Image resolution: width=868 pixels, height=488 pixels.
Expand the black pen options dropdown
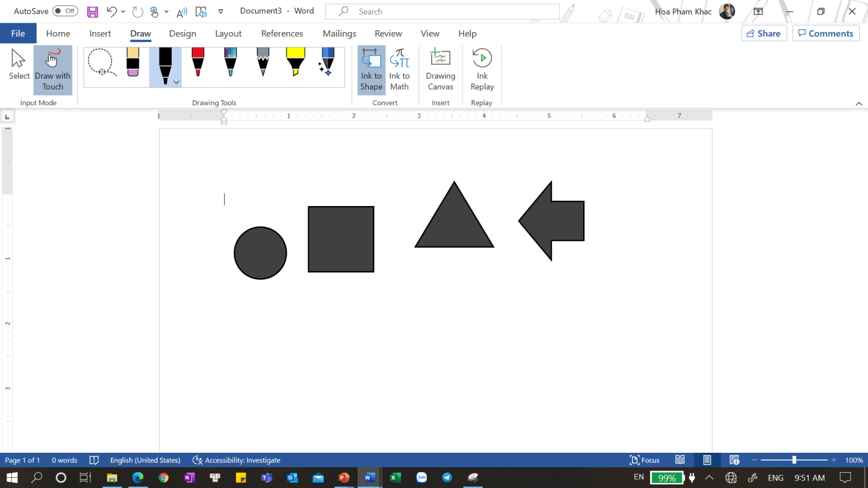pos(176,82)
